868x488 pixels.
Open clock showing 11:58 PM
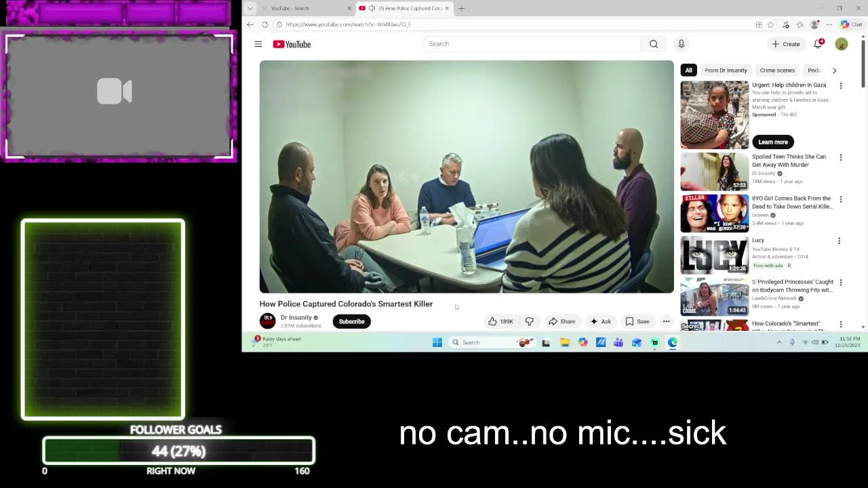[849, 342]
